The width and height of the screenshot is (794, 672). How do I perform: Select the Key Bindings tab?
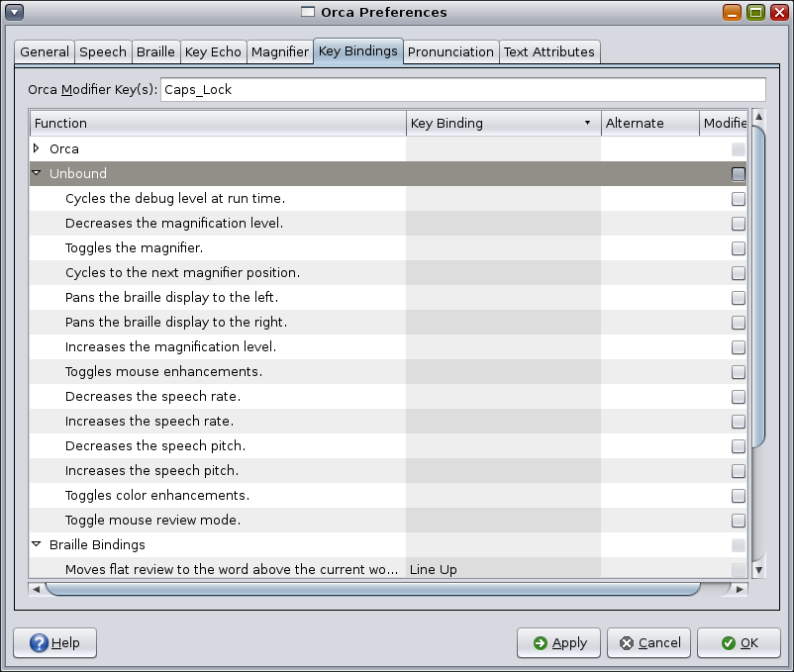tap(358, 51)
